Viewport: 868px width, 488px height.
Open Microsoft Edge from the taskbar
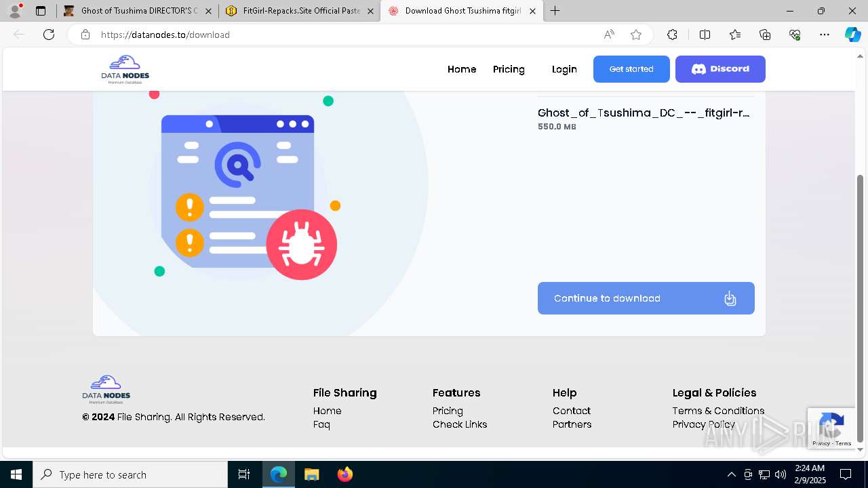tap(279, 474)
